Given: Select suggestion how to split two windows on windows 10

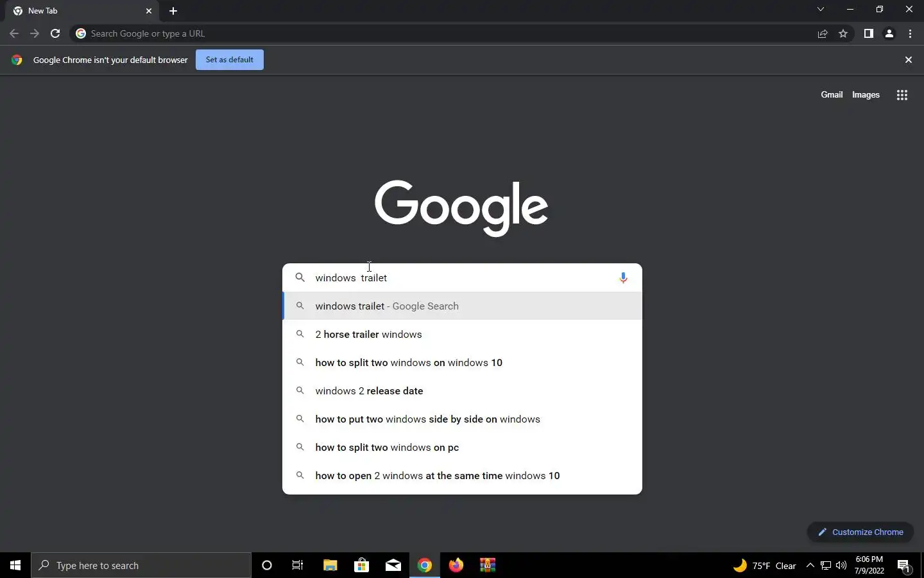Looking at the screenshot, I should [462, 363].
